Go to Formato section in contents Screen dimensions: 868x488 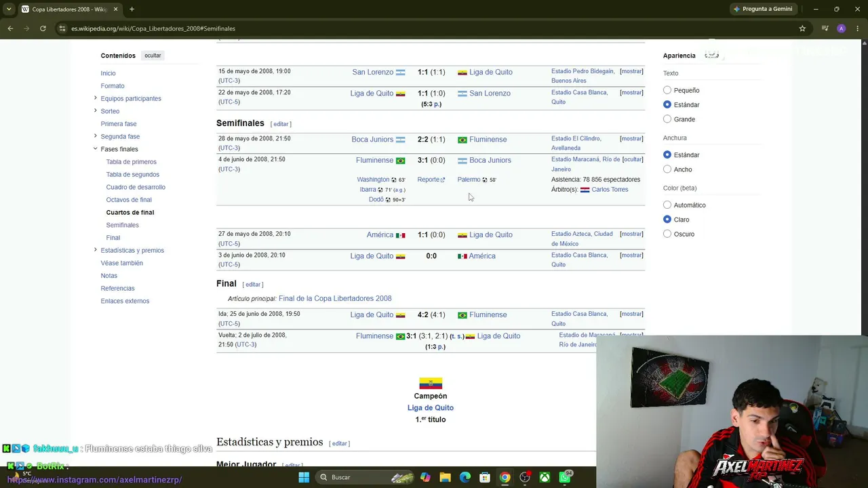(113, 86)
